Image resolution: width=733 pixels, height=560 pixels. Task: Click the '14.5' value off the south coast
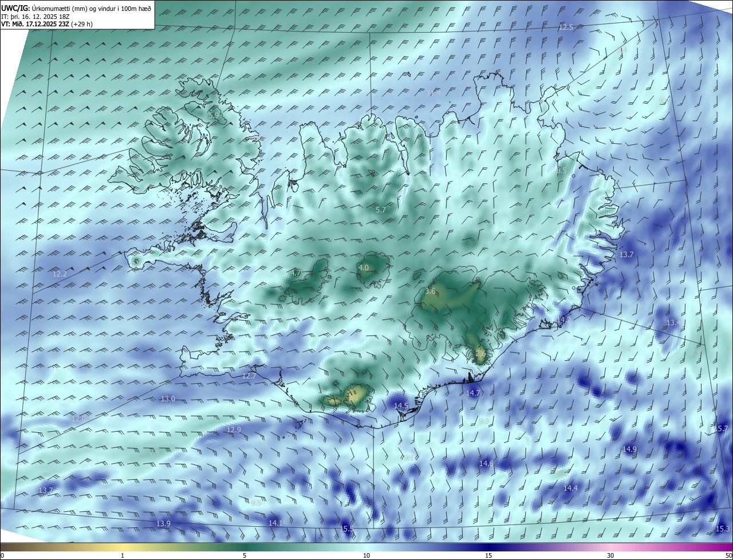click(401, 405)
